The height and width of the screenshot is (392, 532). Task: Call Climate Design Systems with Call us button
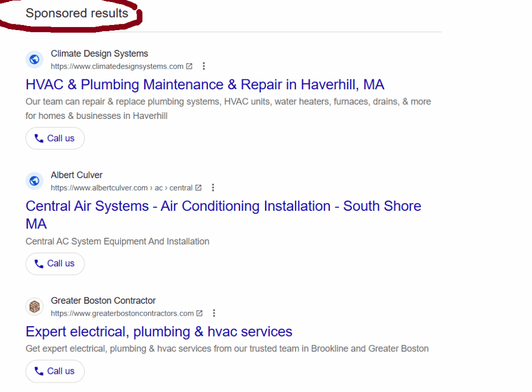(x=55, y=138)
